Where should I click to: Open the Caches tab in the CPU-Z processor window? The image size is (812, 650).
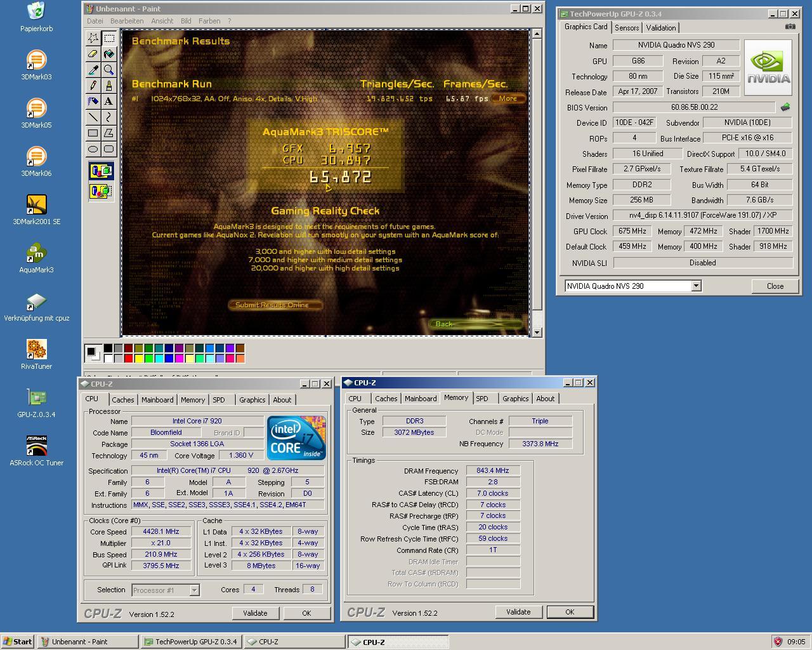point(122,400)
